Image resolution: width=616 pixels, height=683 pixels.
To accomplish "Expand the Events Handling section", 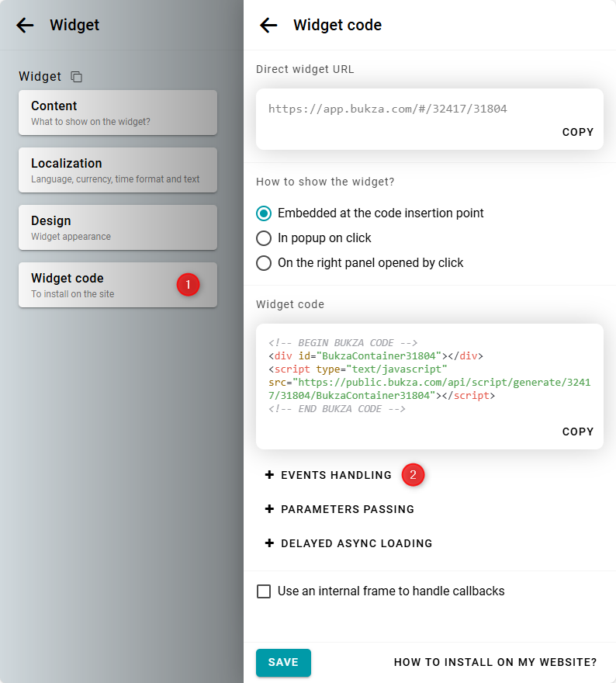I will pyautogui.click(x=336, y=475).
